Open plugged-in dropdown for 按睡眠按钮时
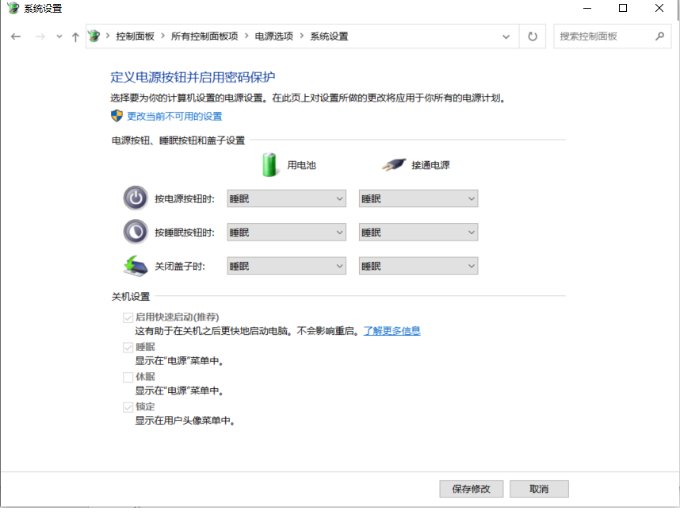 pyautogui.click(x=419, y=232)
